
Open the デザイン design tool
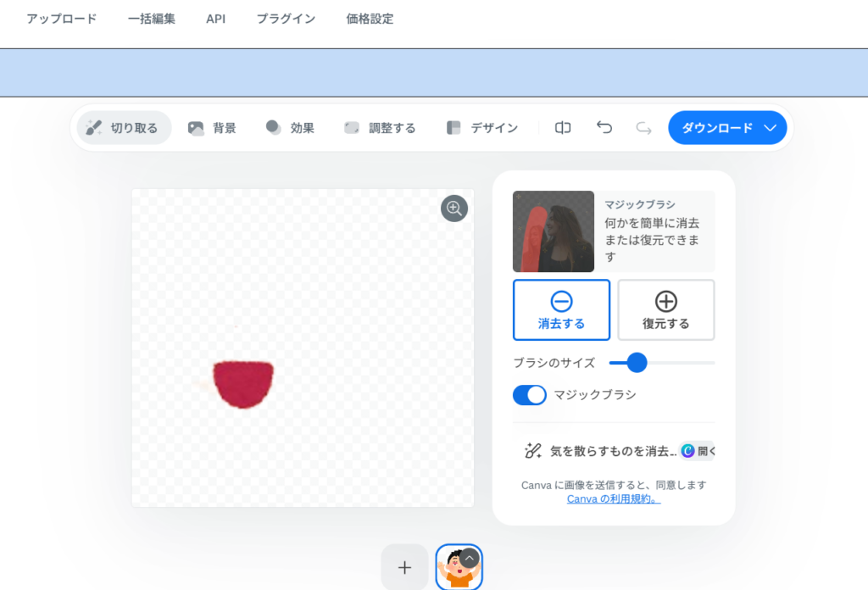(482, 128)
